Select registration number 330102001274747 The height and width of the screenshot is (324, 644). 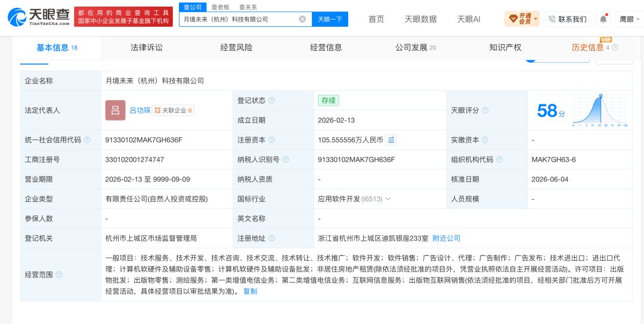pos(135,159)
